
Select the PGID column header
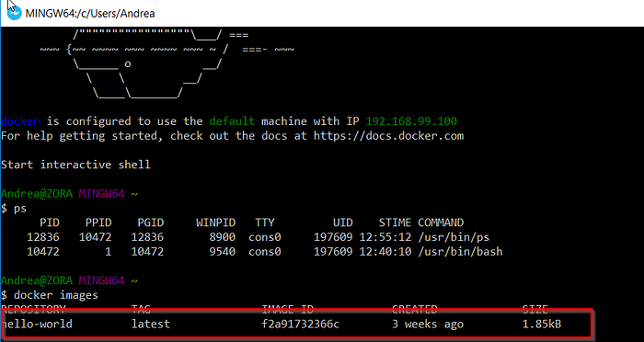point(151,222)
